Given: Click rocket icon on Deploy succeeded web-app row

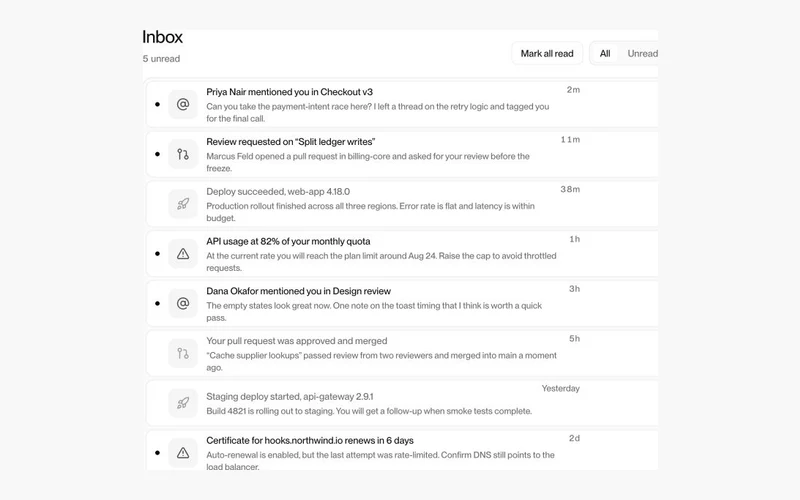Looking at the screenshot, I should pos(183,204).
